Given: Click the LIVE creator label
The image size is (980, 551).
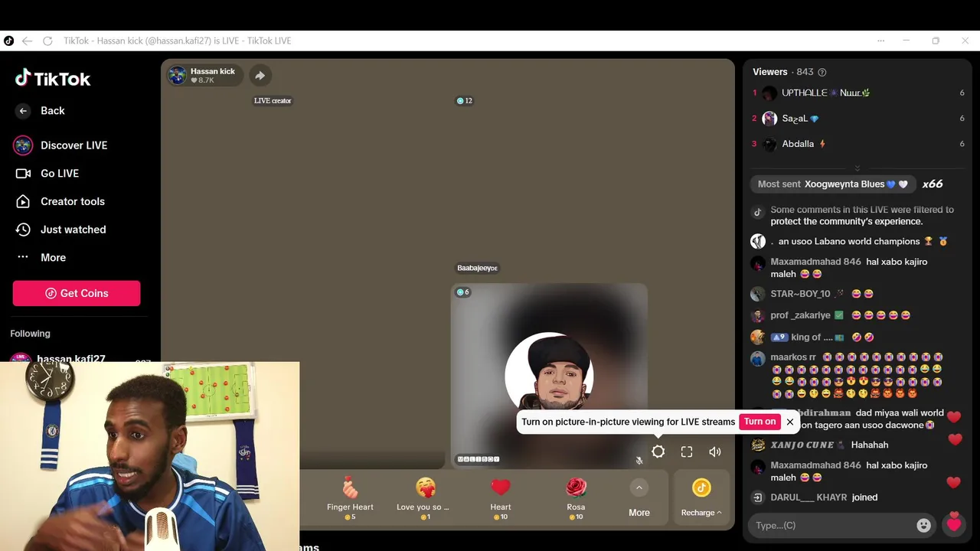Looking at the screenshot, I should click(x=273, y=101).
